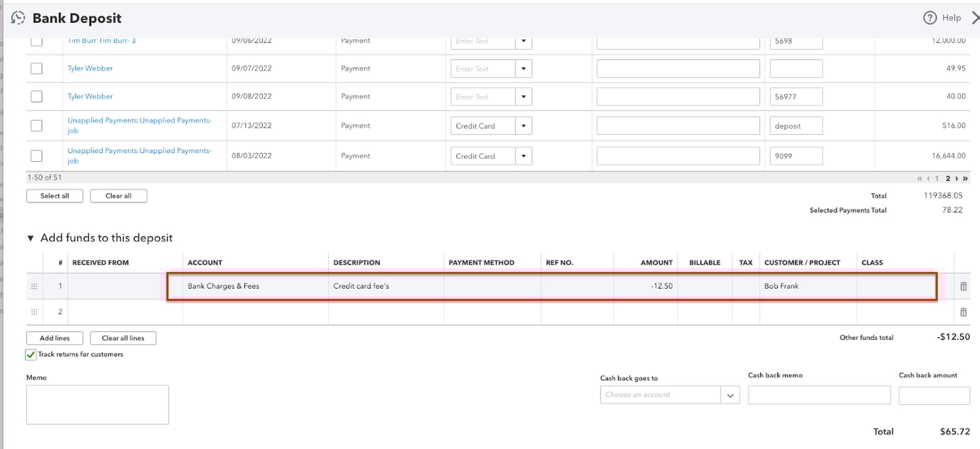
Task: Click the Help question mark icon
Action: tap(929, 17)
